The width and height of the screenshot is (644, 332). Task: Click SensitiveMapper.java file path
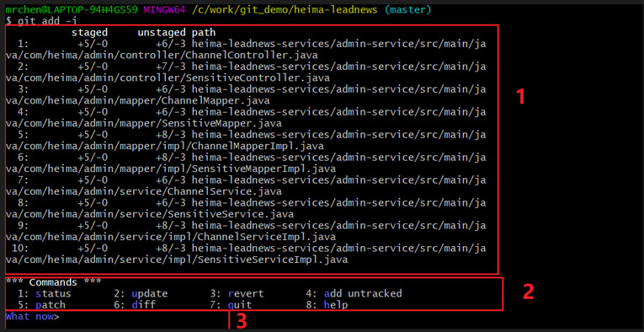click(246, 117)
